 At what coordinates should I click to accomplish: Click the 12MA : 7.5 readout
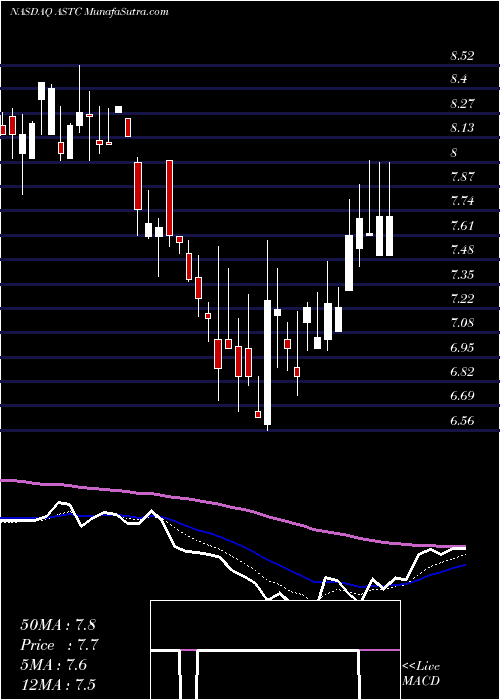coord(58,685)
